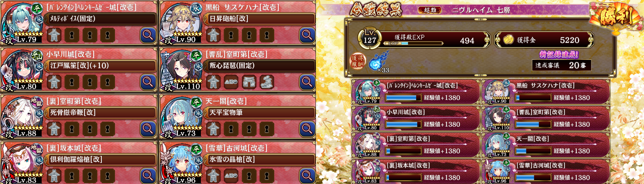
Task: Click locked second slot of 小早川城
Action: click(72, 82)
